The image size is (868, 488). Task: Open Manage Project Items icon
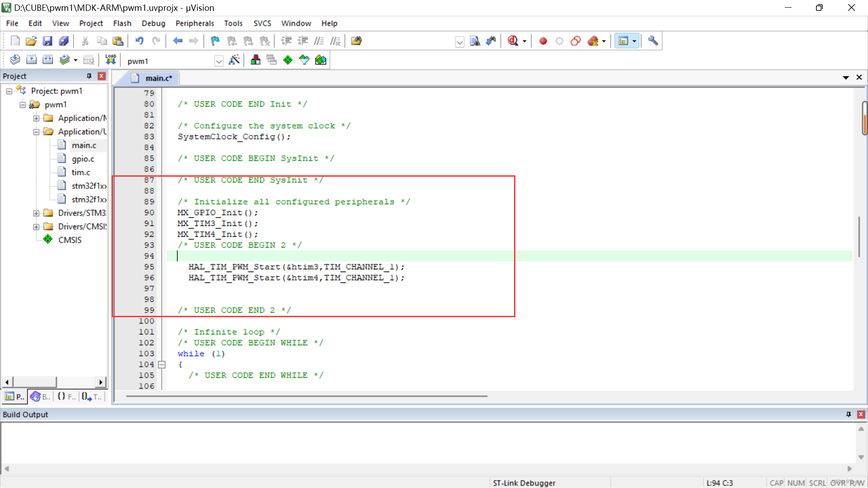point(255,60)
